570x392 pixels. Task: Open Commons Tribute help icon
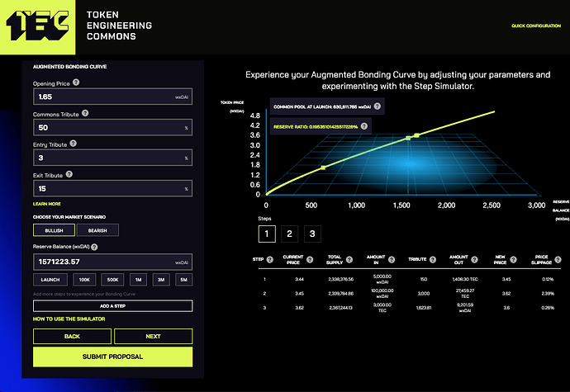click(x=85, y=113)
